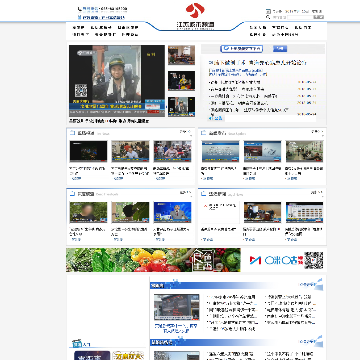Click the speaker icon below the news list
The image size is (360, 360).
click(x=210, y=118)
